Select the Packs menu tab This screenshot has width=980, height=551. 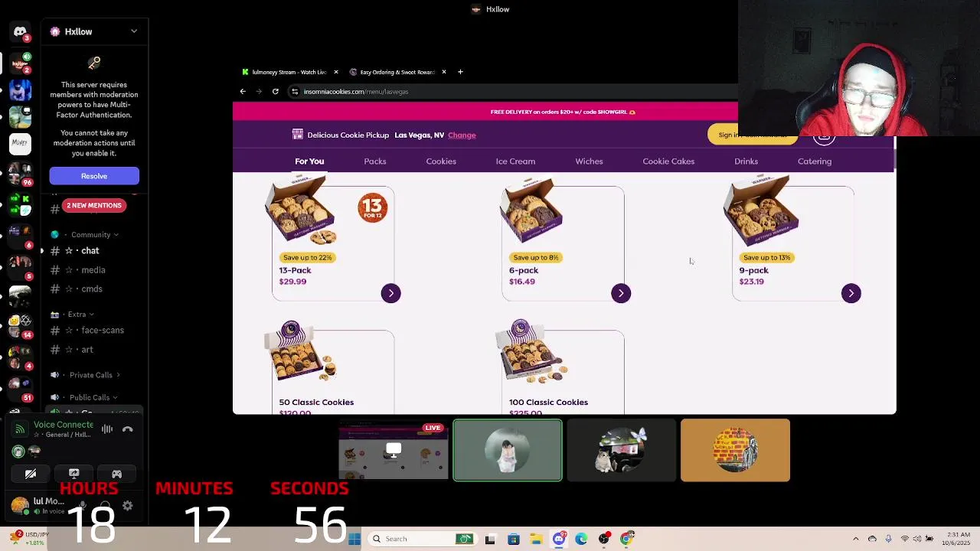(375, 161)
